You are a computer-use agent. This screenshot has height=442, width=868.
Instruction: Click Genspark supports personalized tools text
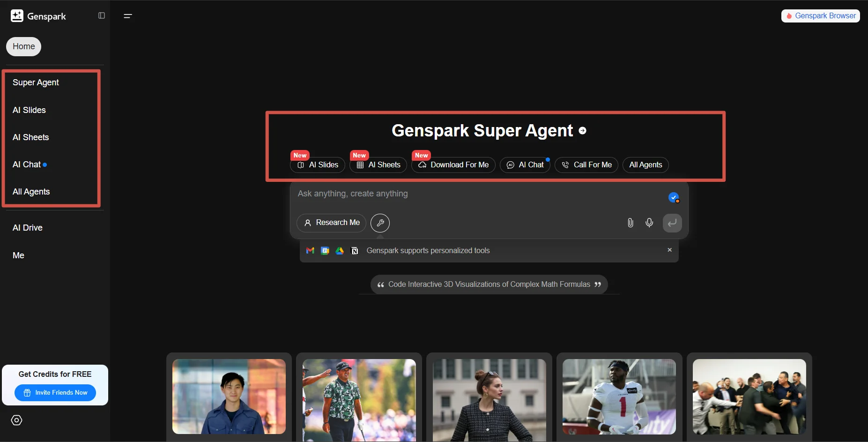coord(428,251)
